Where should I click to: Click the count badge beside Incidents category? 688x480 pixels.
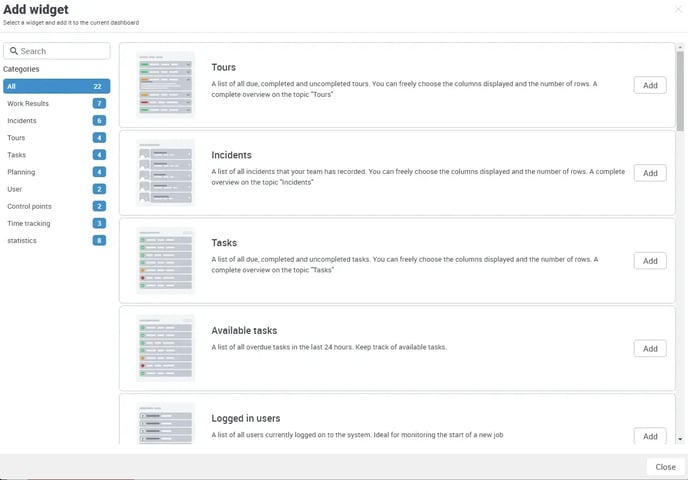(x=99, y=121)
